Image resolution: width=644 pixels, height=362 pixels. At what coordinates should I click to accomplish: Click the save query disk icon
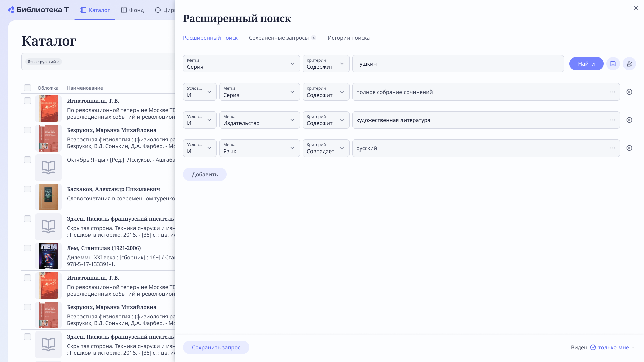click(x=613, y=64)
